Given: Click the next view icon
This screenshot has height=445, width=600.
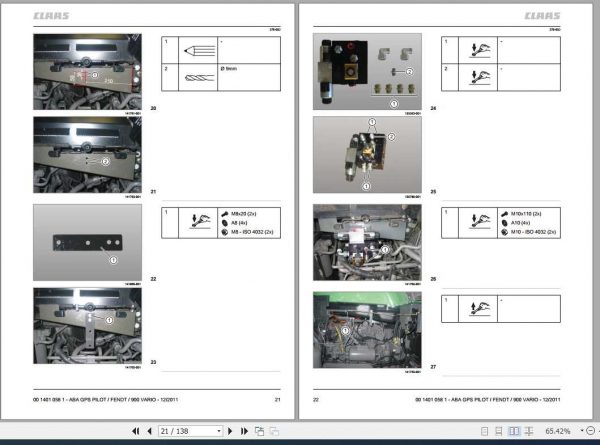Looking at the screenshot, I should pyautogui.click(x=274, y=431).
